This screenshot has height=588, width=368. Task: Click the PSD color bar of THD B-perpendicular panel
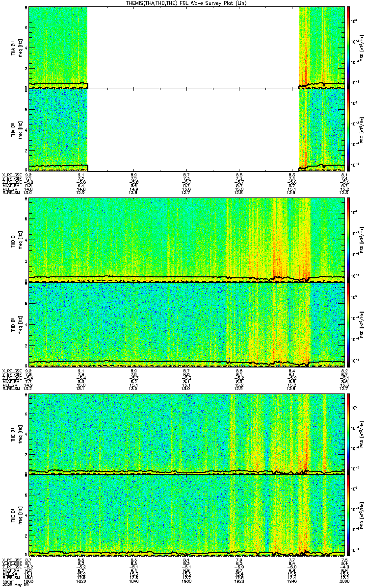click(348, 240)
